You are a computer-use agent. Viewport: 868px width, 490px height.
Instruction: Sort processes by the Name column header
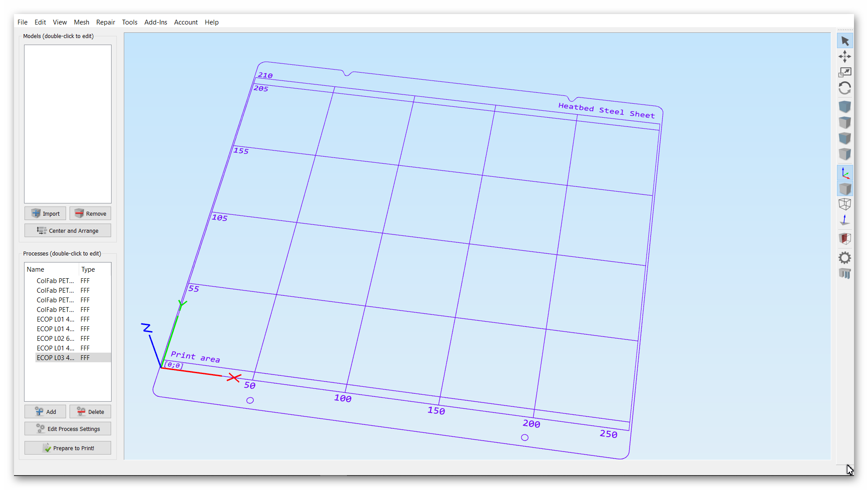[x=52, y=269]
